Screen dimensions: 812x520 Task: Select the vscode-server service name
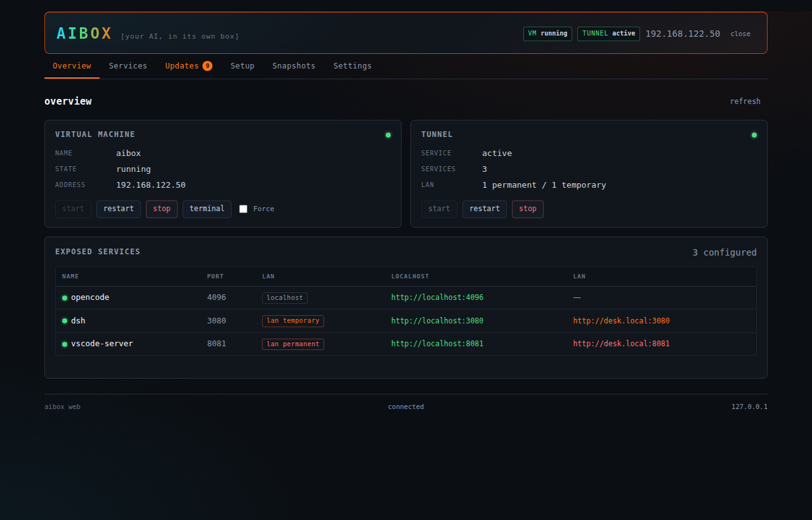[102, 344]
